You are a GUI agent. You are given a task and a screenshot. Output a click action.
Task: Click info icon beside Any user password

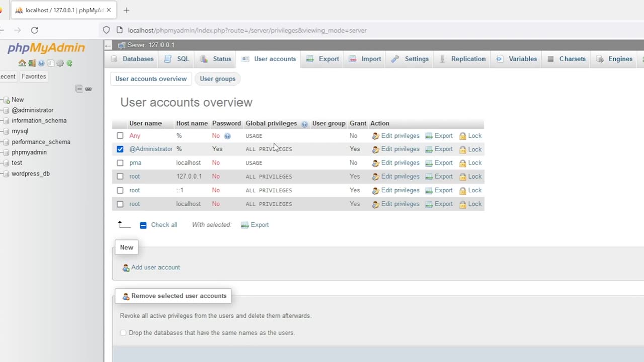(227, 136)
